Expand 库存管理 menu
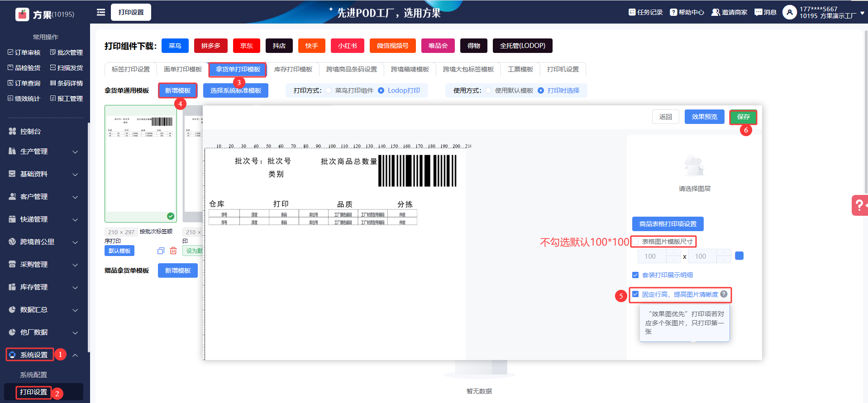The width and height of the screenshot is (868, 403). click(x=43, y=287)
